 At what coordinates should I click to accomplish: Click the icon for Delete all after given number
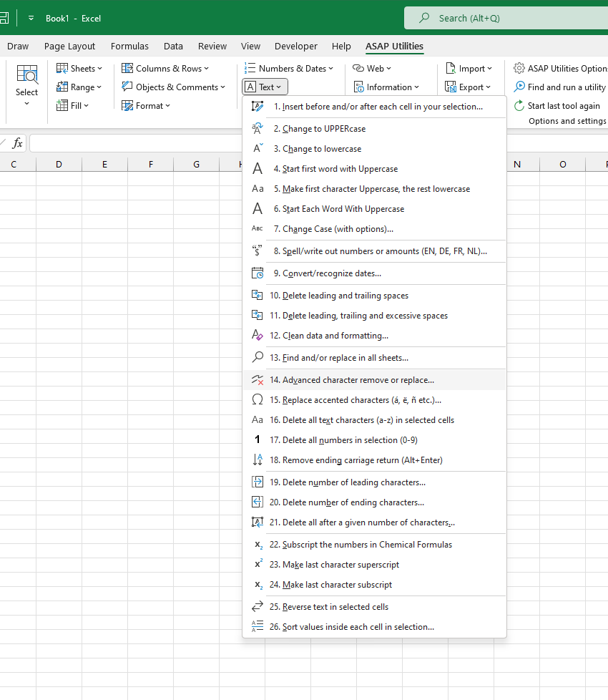pyautogui.click(x=258, y=522)
